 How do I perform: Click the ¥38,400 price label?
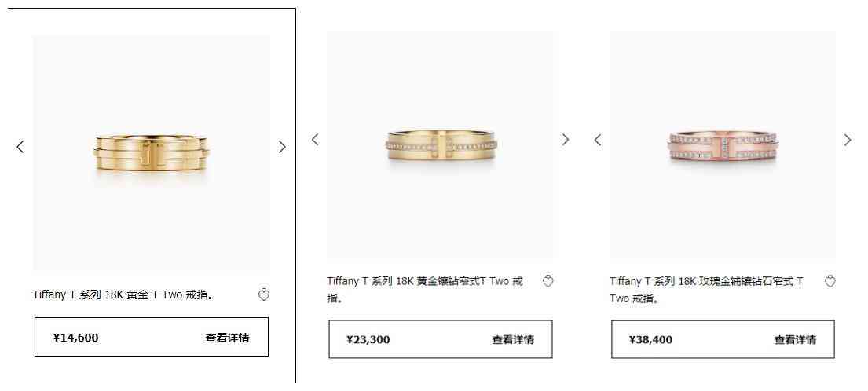click(x=650, y=339)
